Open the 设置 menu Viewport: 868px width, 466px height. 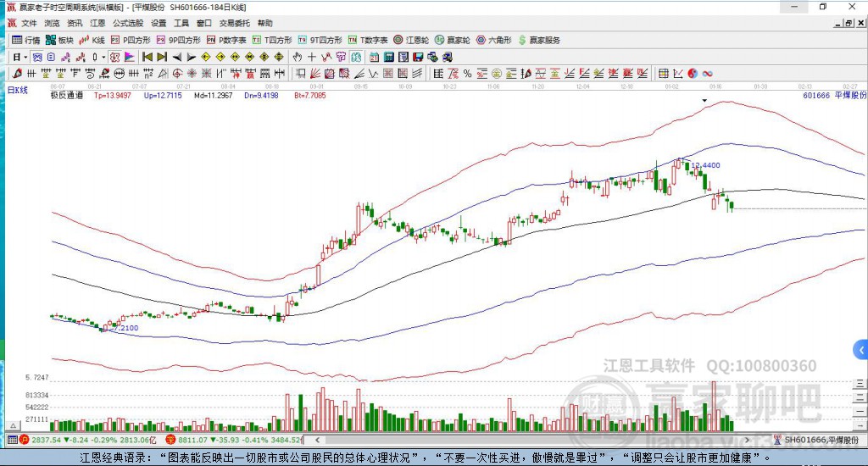click(x=159, y=23)
